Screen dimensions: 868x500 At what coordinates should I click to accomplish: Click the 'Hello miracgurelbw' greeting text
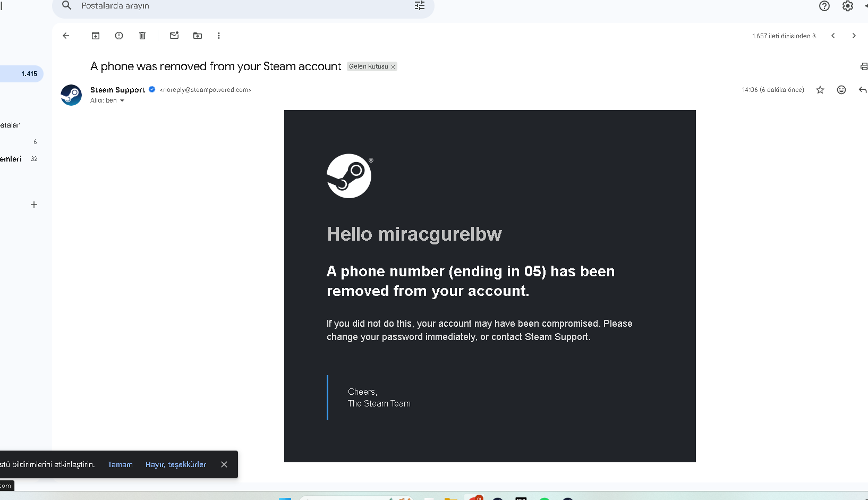tap(414, 234)
